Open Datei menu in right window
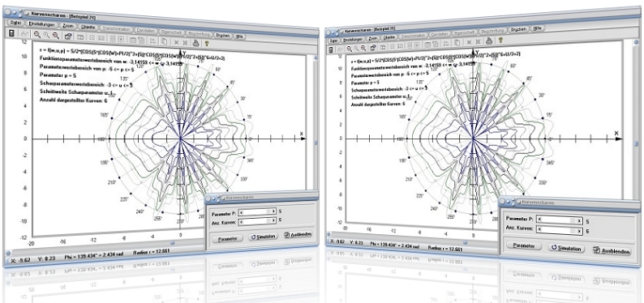 [x=333, y=41]
